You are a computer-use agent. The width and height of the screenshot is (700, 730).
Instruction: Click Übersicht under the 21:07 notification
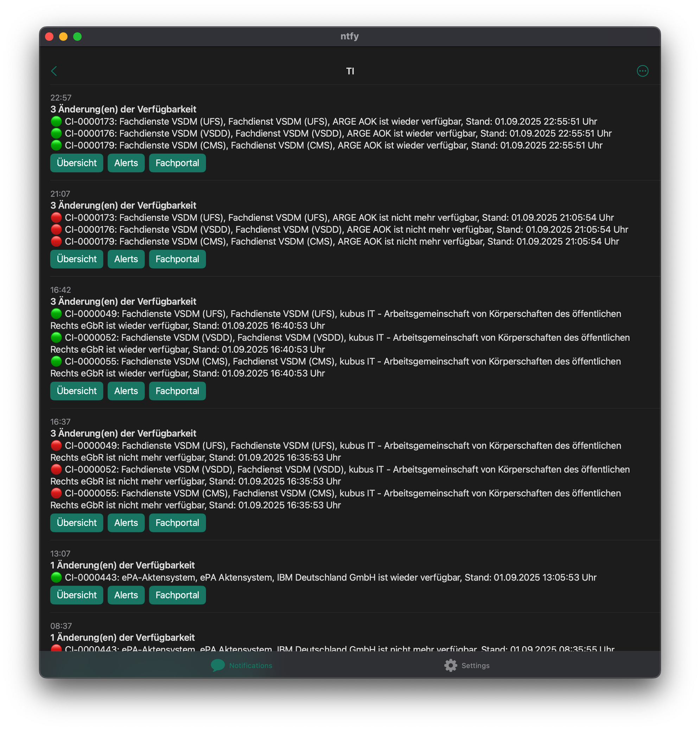coord(77,259)
